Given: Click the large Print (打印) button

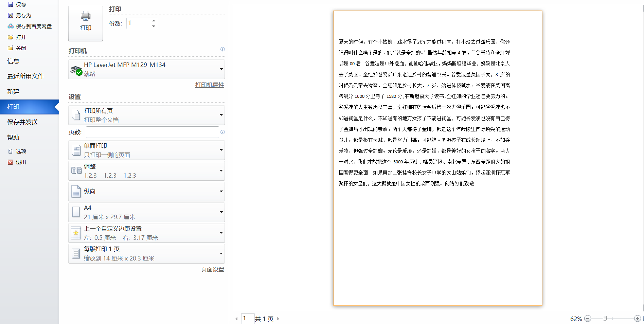Looking at the screenshot, I should [x=86, y=23].
